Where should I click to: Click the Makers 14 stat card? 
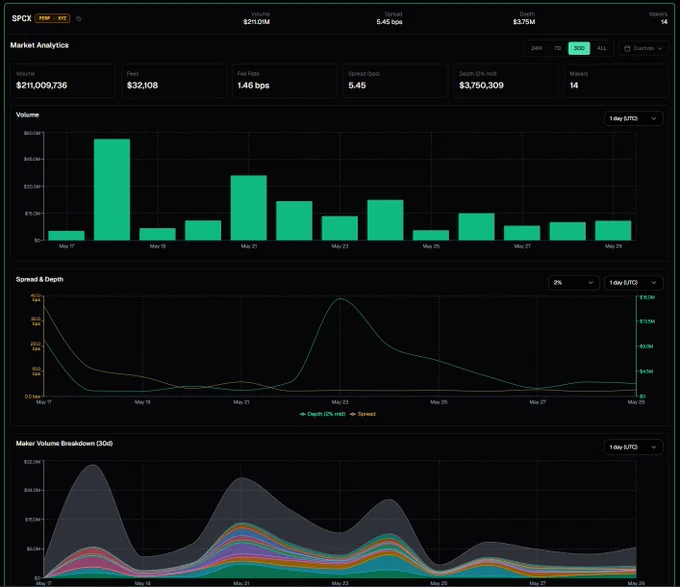(x=617, y=81)
